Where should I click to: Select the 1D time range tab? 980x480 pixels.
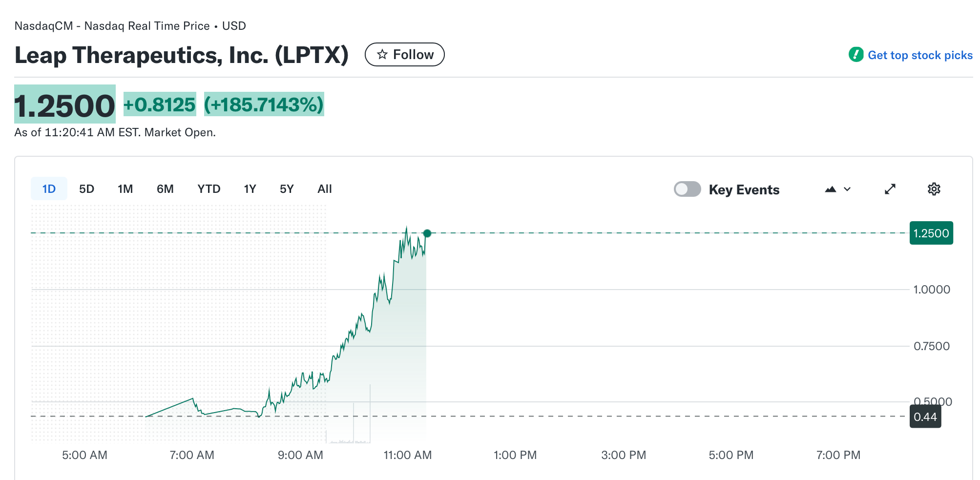[49, 189]
